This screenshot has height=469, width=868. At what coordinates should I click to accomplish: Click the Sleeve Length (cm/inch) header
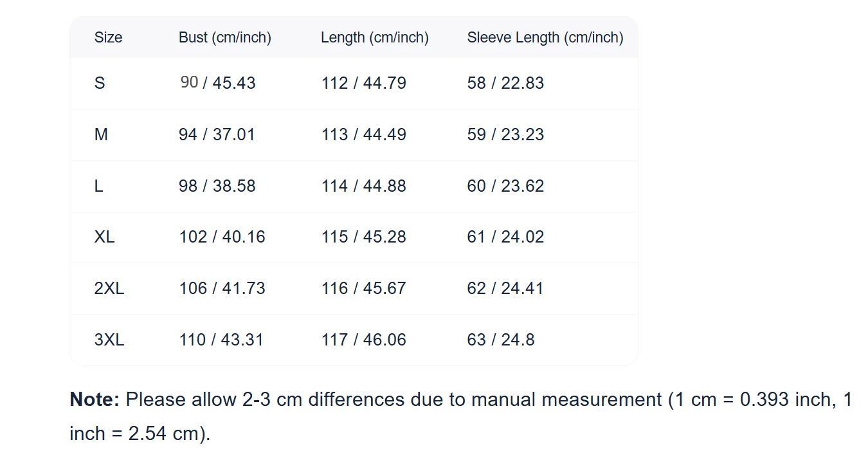(x=545, y=37)
